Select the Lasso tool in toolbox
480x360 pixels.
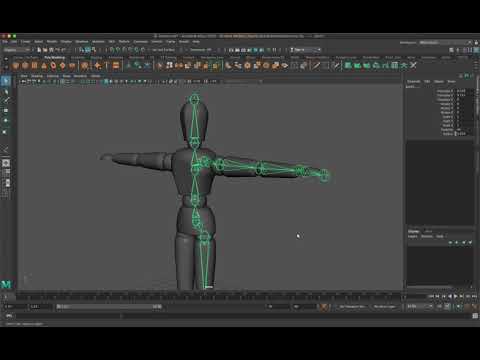pyautogui.click(x=6, y=91)
